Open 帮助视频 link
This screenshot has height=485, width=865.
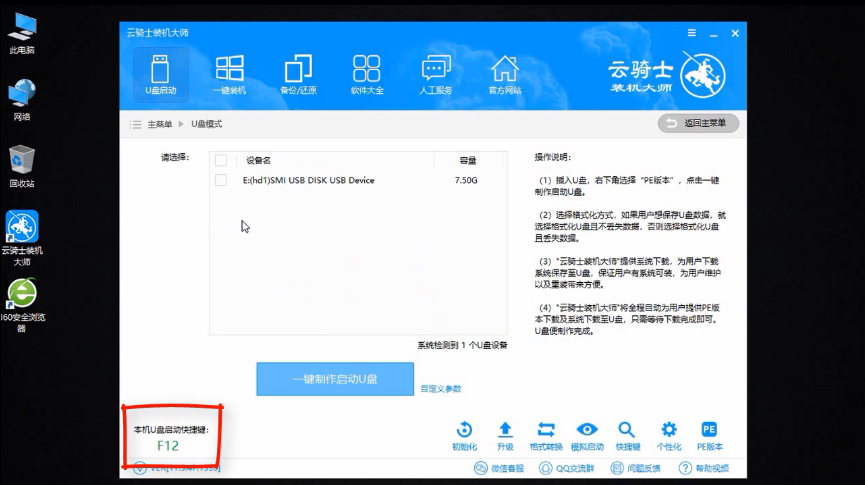point(704,468)
